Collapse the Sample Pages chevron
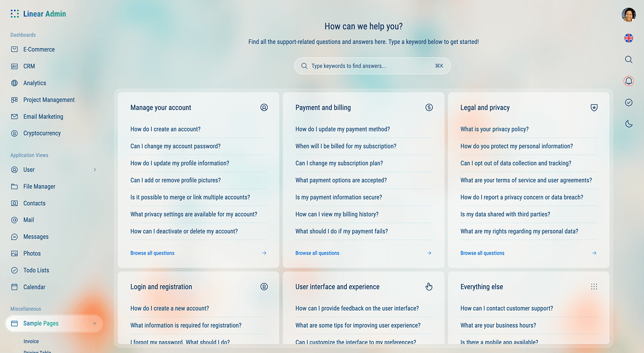 95,324
